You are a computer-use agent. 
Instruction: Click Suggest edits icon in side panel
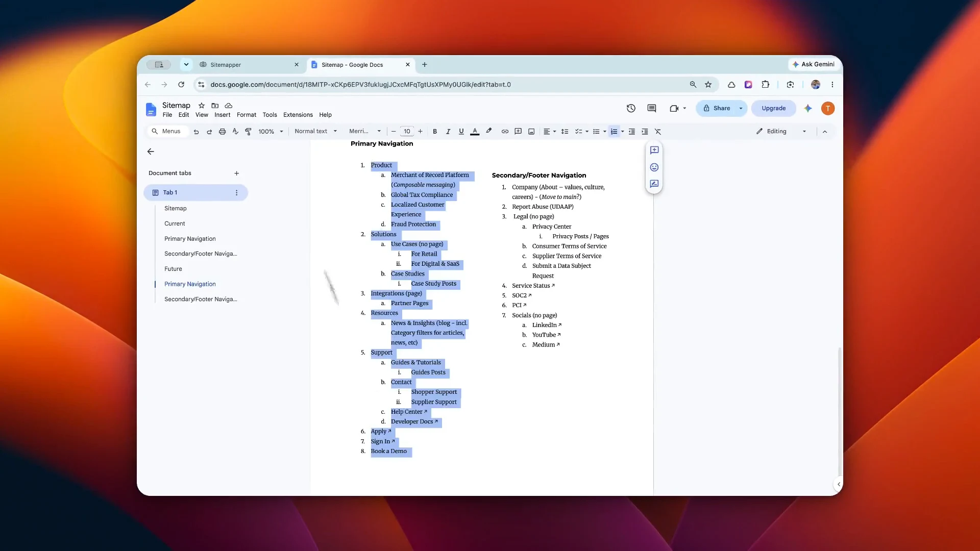pos(654,184)
